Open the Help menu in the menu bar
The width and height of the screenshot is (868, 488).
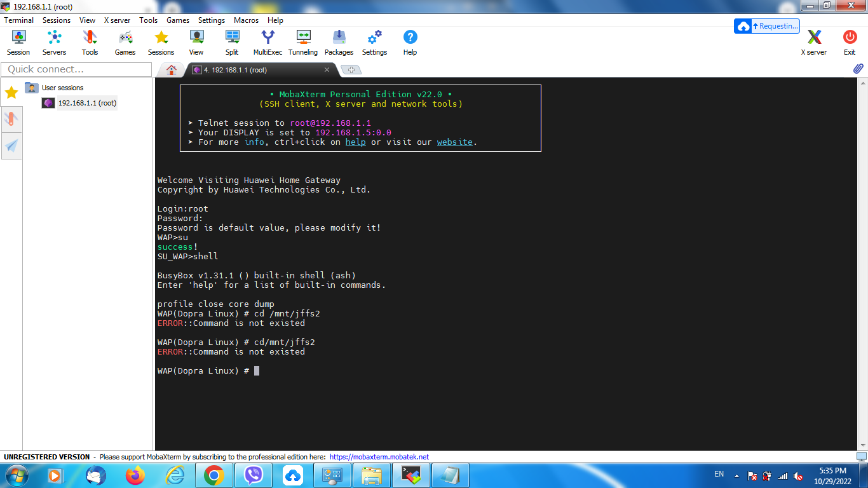pyautogui.click(x=275, y=20)
